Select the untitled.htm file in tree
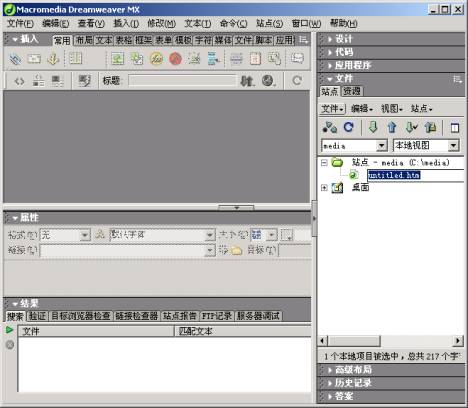 pos(394,175)
